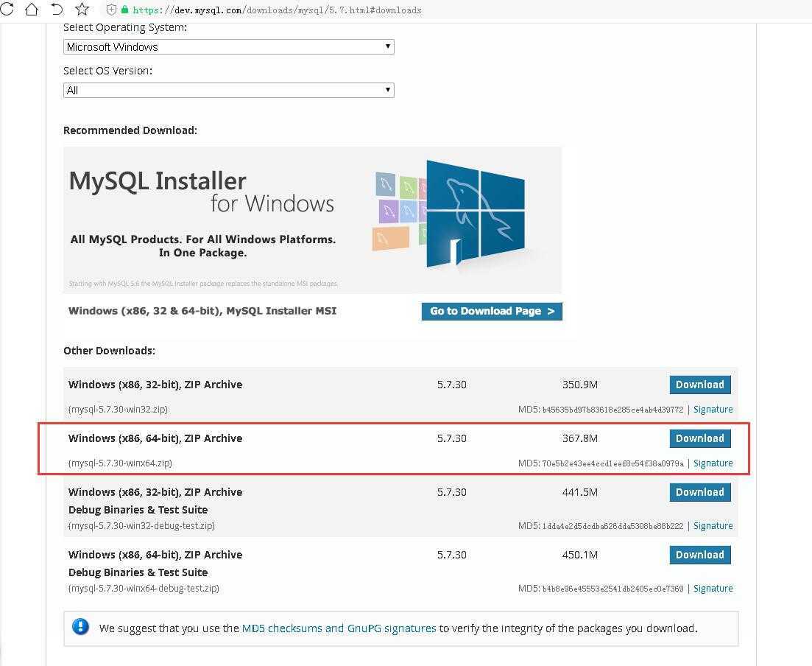Click the 450.1M file size value
Image resolution: width=812 pixels, height=666 pixels.
point(580,555)
